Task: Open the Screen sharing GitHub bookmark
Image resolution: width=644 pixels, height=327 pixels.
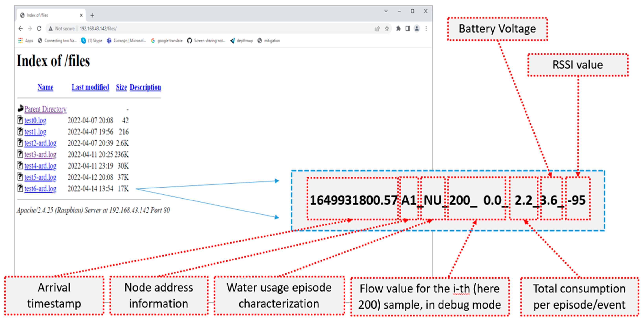Action: pos(207,41)
